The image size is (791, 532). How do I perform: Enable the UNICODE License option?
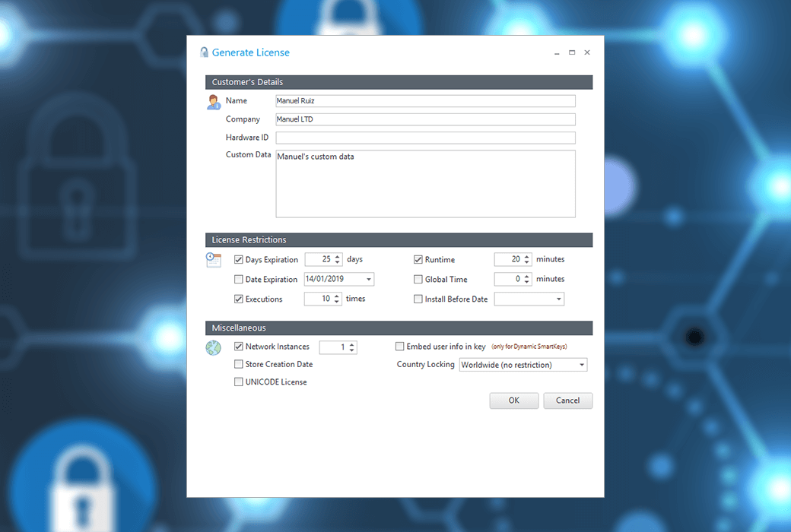[239, 382]
